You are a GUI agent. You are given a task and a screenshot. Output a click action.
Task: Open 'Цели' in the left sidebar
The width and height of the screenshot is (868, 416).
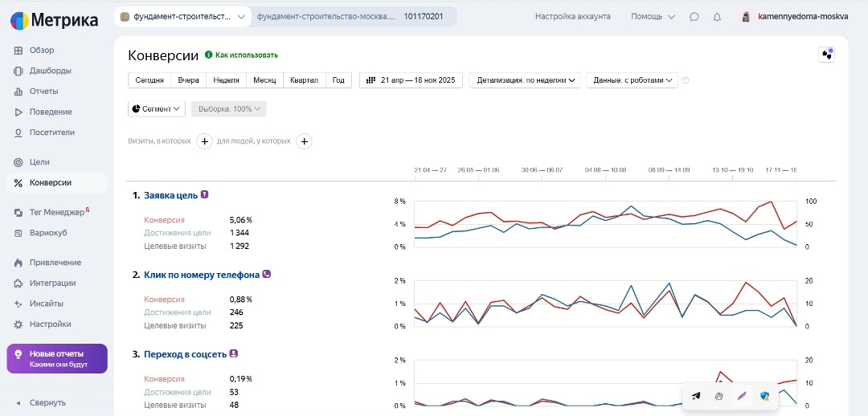[x=39, y=162]
